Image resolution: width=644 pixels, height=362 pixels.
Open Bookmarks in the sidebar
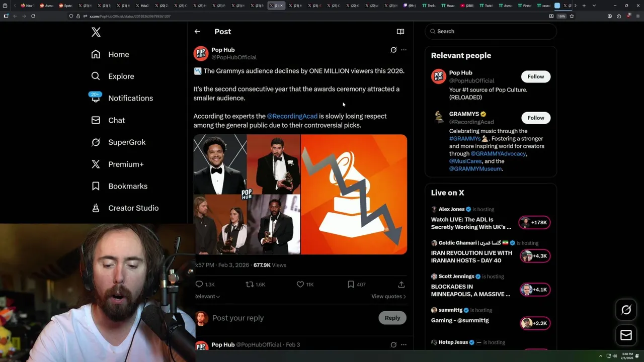point(119,186)
